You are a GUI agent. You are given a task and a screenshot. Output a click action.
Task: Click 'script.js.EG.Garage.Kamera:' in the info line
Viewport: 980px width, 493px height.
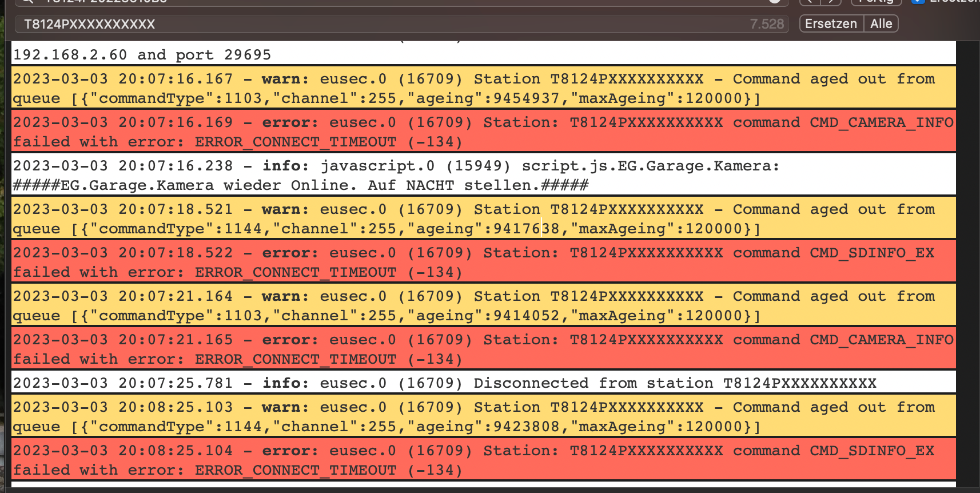tap(651, 166)
